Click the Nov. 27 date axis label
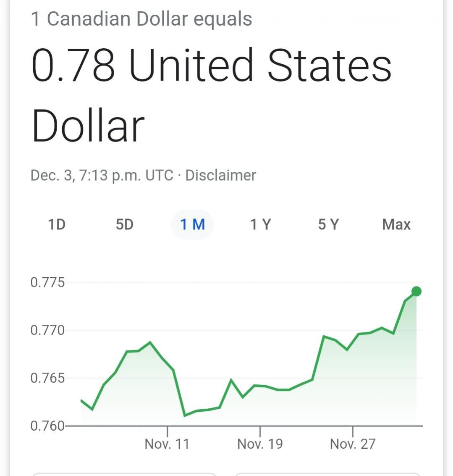 click(x=353, y=444)
